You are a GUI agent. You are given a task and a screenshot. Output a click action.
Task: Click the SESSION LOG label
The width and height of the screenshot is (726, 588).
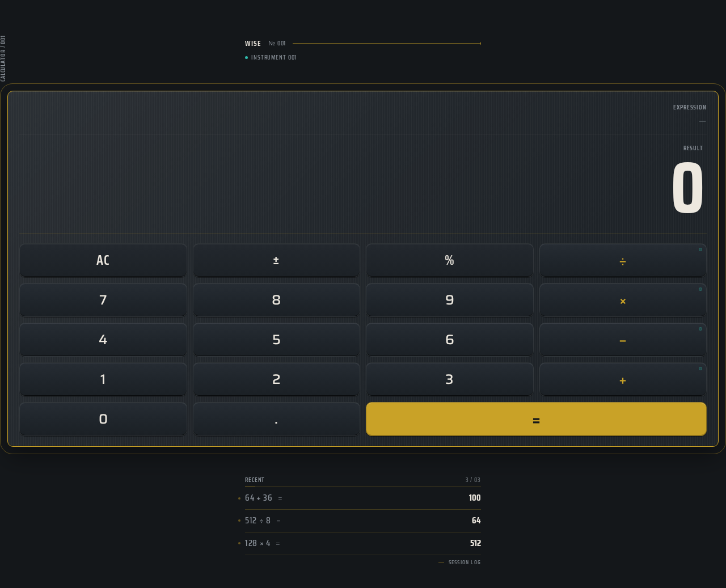click(x=465, y=562)
